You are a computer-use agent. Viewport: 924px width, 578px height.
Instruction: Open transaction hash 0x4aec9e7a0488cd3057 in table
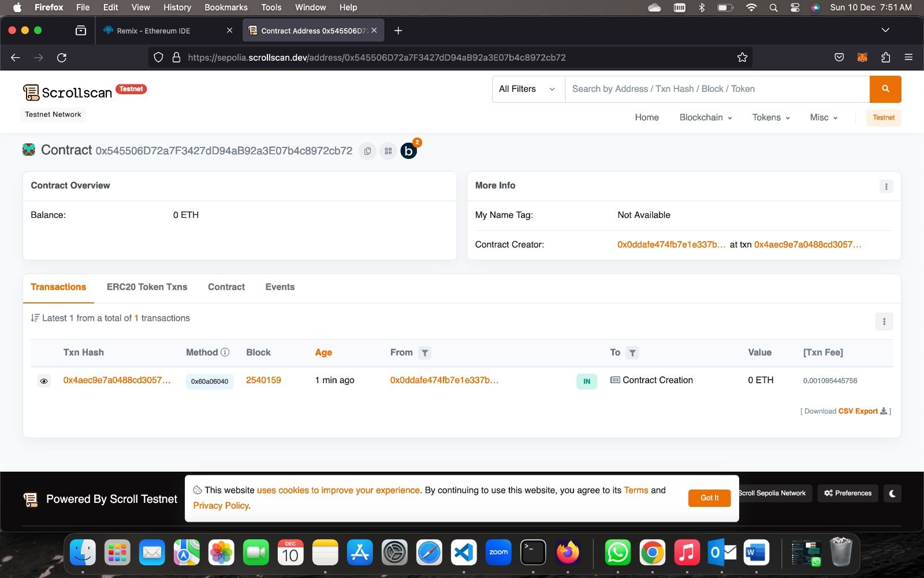coord(117,380)
